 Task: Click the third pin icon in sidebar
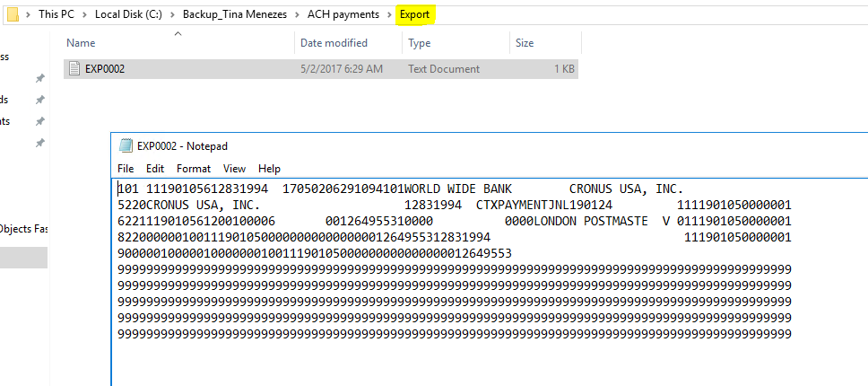point(39,121)
